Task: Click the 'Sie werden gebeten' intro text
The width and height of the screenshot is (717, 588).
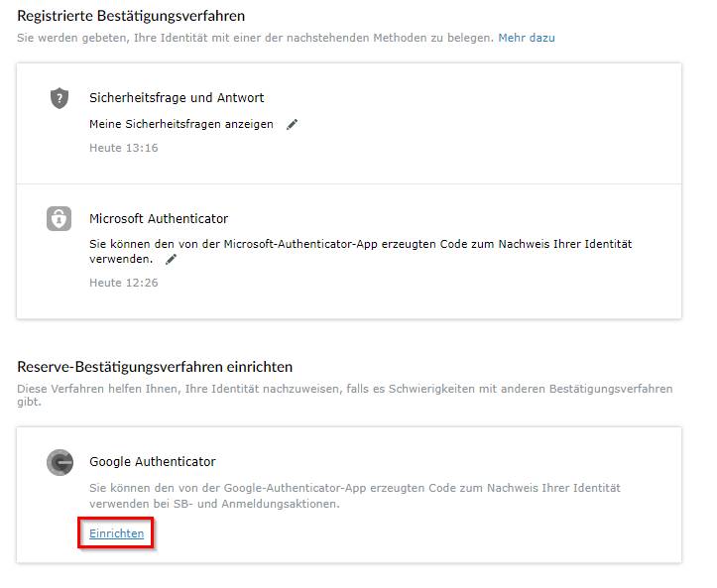Action: point(255,38)
